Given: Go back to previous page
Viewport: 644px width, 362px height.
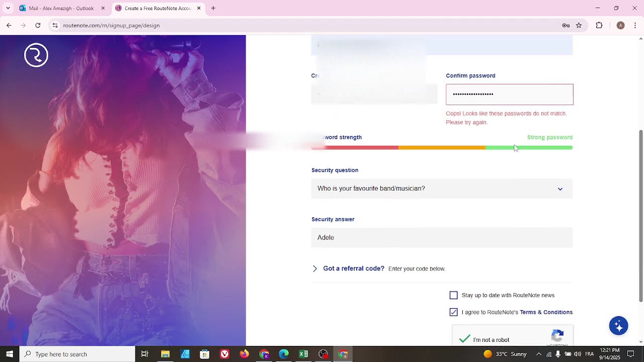Looking at the screenshot, I should coord(9,25).
